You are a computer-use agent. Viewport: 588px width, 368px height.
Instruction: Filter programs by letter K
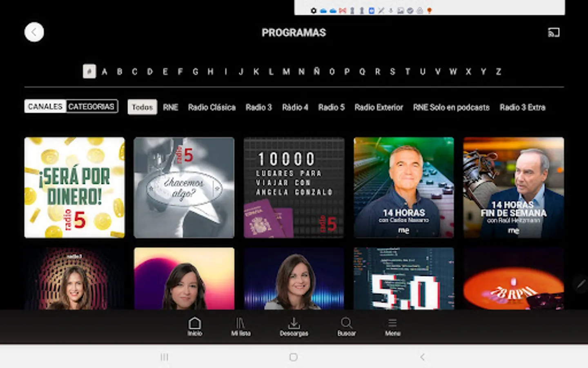click(x=256, y=72)
